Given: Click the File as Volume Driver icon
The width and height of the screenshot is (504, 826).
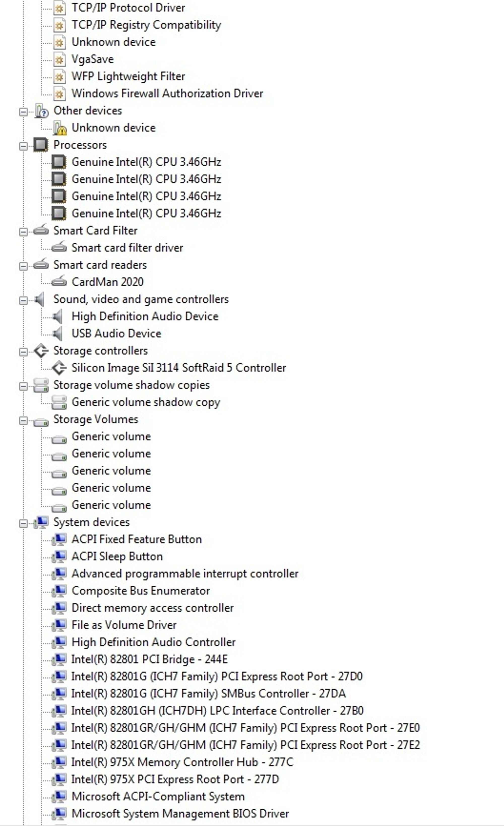Looking at the screenshot, I should point(59,625).
